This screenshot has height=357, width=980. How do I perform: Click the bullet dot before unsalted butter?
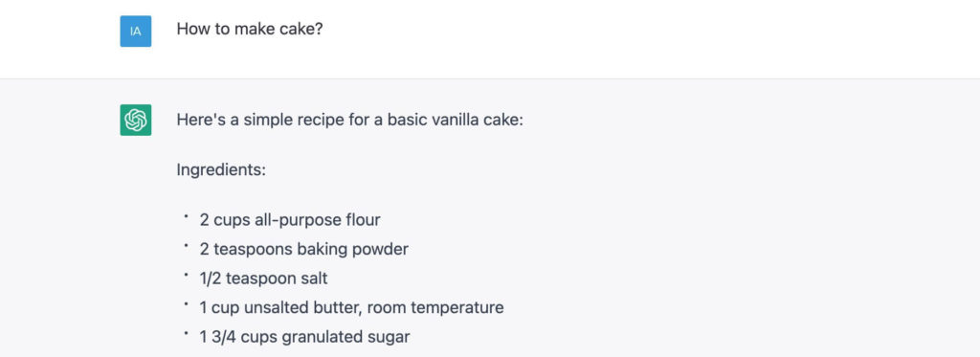pyautogui.click(x=186, y=303)
